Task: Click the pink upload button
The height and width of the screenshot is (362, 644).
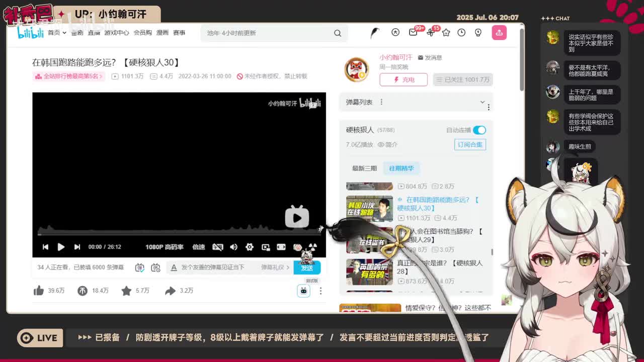Action: point(499,33)
